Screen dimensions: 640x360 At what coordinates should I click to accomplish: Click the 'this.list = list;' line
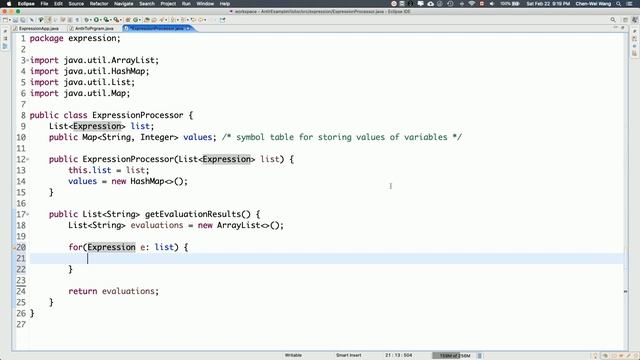[109, 170]
